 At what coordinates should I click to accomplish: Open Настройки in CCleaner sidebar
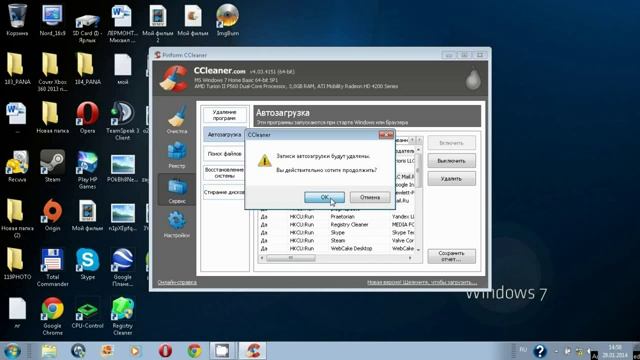coord(177,224)
